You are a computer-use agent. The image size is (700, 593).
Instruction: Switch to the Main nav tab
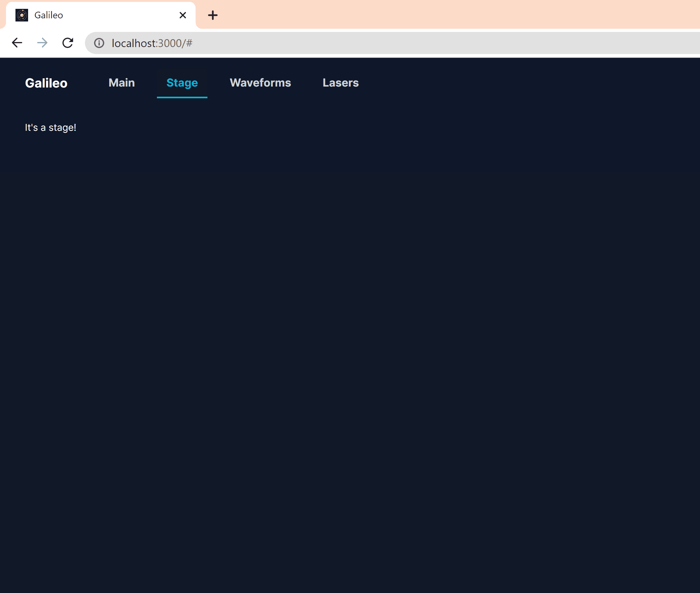click(x=122, y=83)
